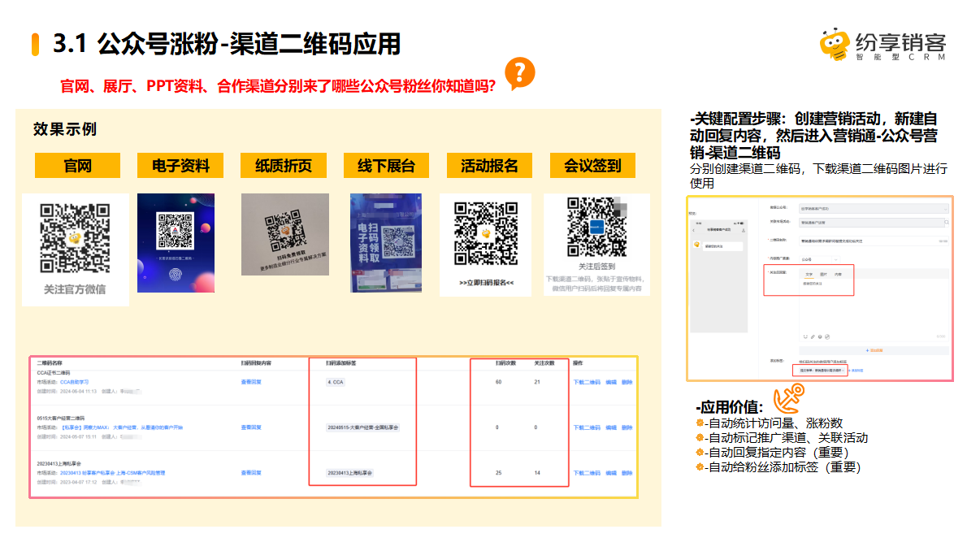Click the 官网 orange label
980x551 pixels.
pyautogui.click(x=77, y=166)
